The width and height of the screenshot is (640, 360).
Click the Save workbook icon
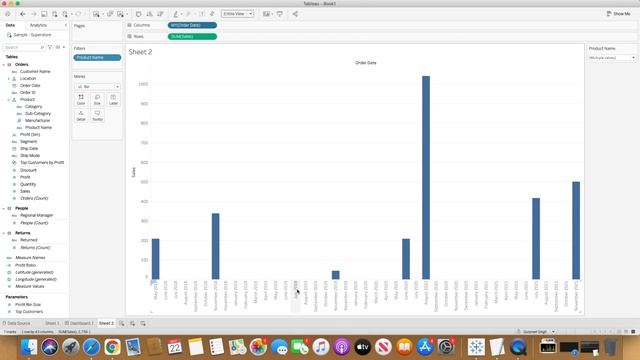click(44, 14)
